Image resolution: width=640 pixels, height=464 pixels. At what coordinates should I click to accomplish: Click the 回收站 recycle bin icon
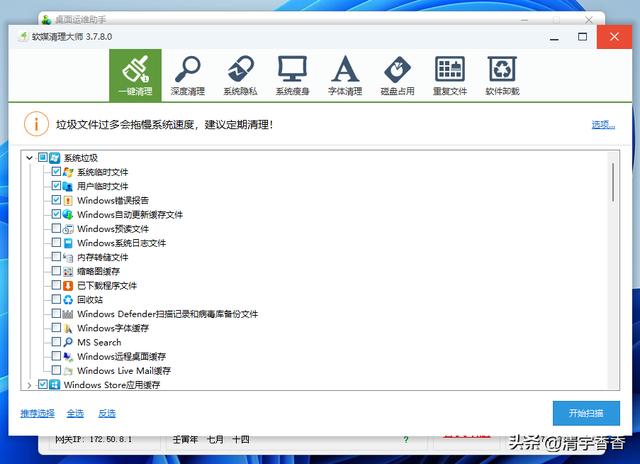(68, 300)
